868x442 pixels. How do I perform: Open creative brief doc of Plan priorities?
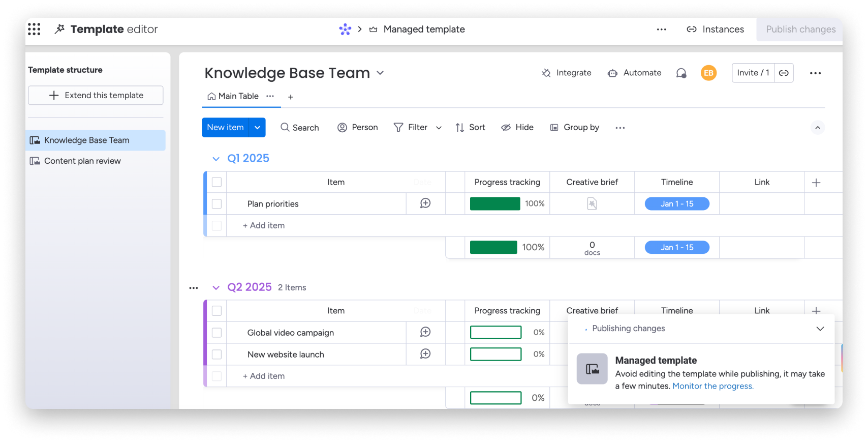tap(592, 203)
